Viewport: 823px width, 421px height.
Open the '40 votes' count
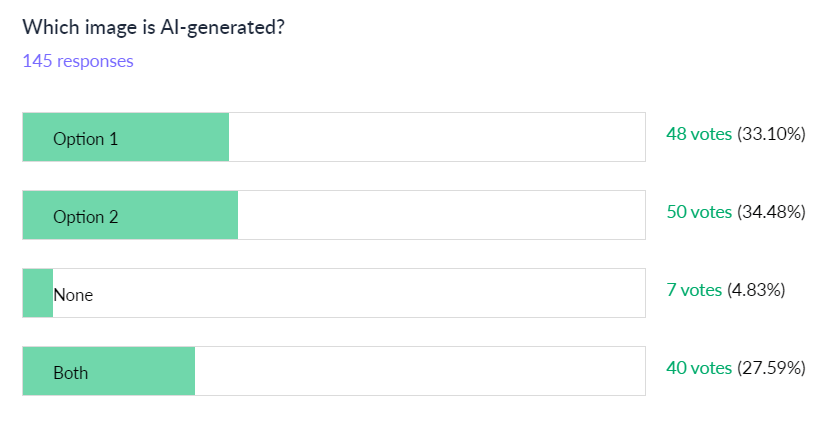(x=699, y=368)
